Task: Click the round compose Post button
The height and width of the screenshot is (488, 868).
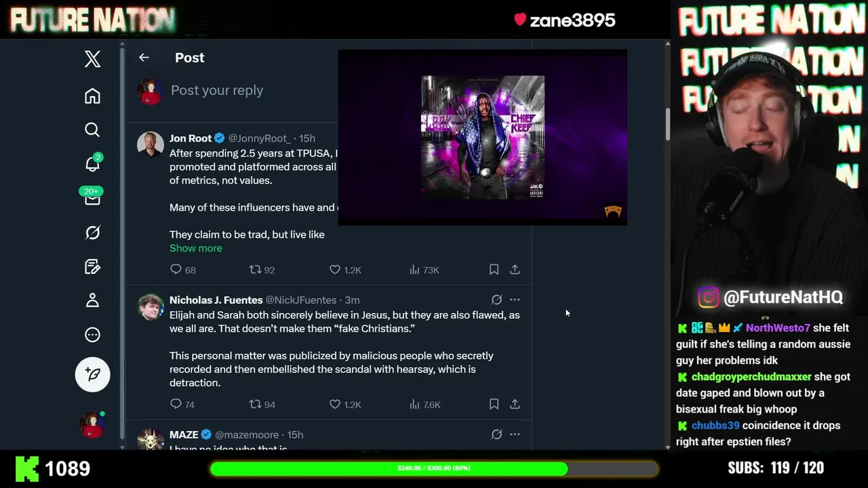Action: click(x=93, y=374)
